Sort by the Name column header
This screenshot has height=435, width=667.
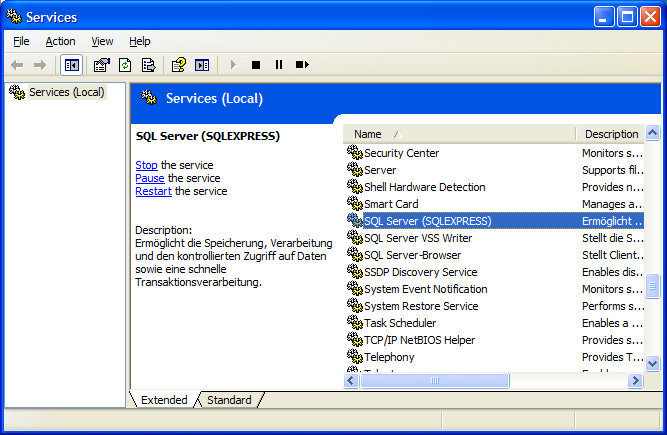[459, 134]
